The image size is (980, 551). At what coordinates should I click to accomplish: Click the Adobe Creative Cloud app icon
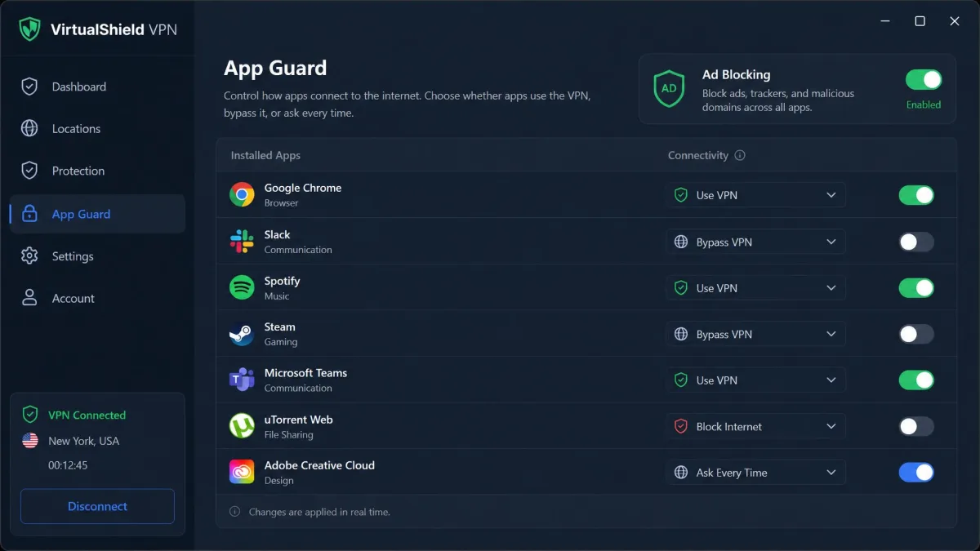click(242, 472)
